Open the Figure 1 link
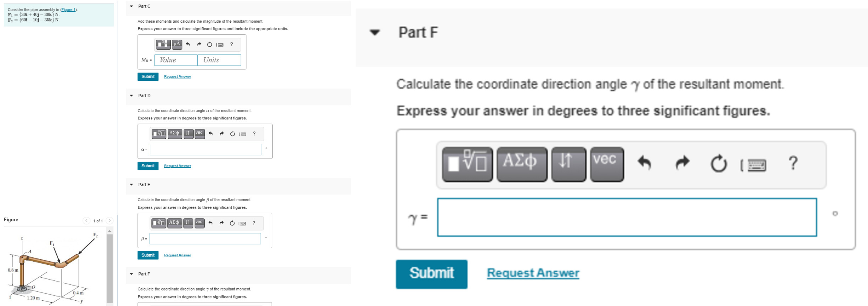This screenshot has height=306, width=868. click(68, 9)
